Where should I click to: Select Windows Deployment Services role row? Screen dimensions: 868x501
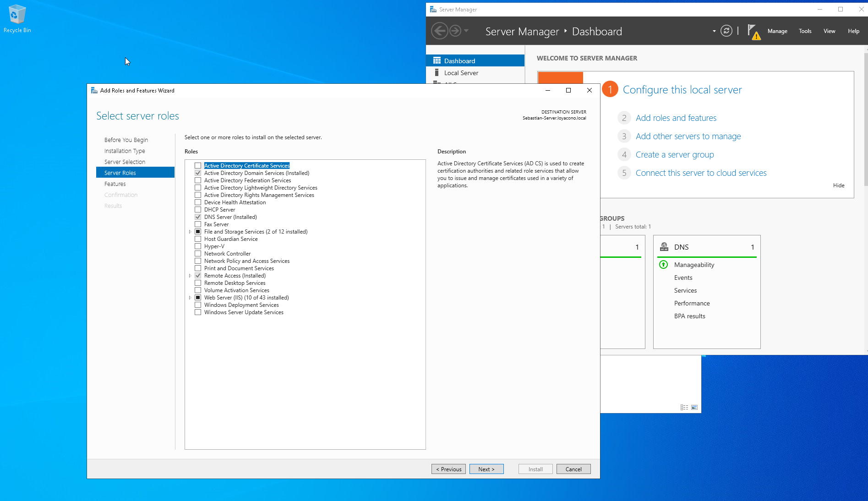pyautogui.click(x=241, y=305)
